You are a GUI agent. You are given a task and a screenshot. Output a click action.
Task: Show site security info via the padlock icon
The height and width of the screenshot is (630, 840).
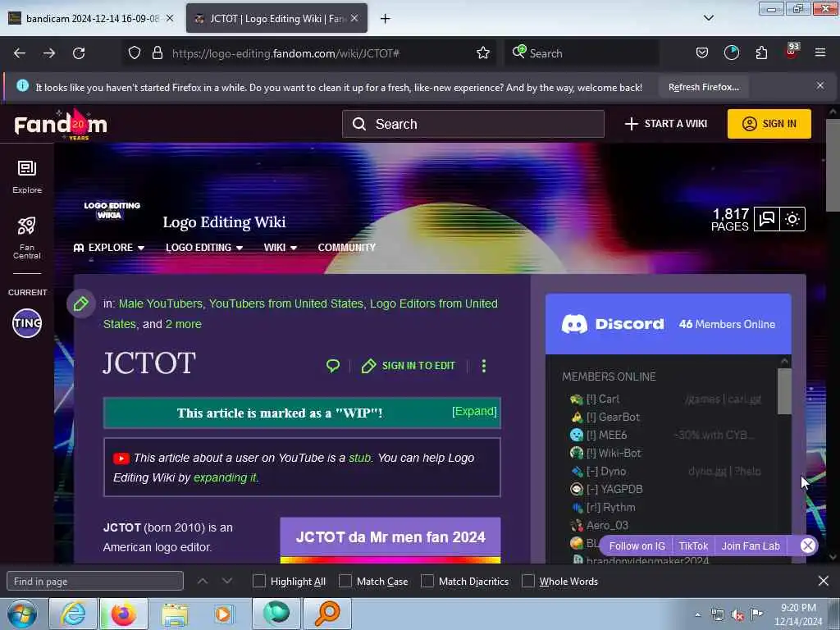(157, 53)
